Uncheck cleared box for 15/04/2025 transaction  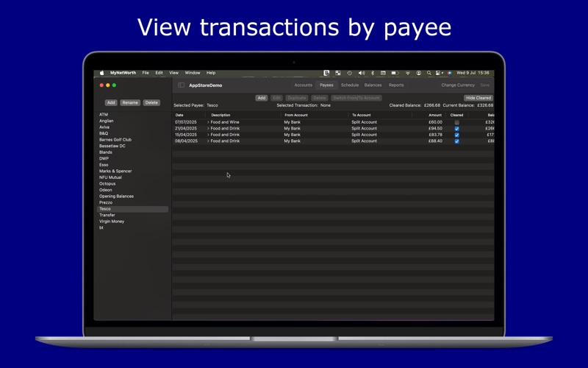tap(456, 135)
